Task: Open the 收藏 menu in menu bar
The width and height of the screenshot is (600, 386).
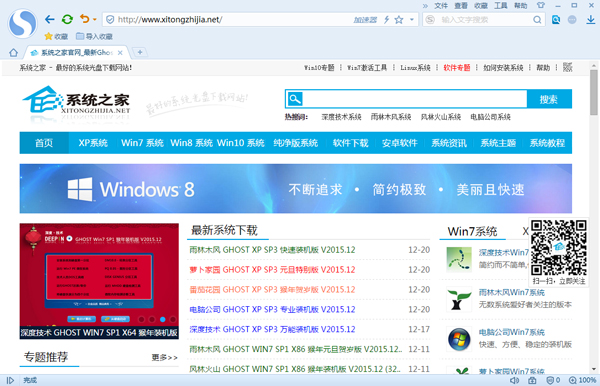Action: [481, 5]
